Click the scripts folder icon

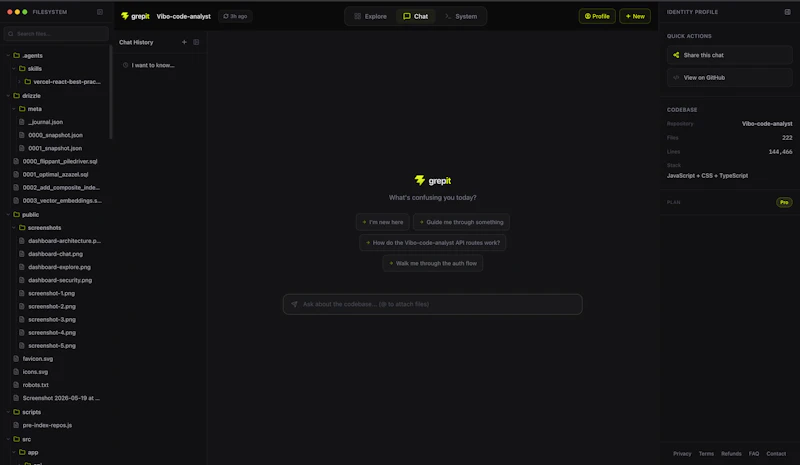(16, 412)
